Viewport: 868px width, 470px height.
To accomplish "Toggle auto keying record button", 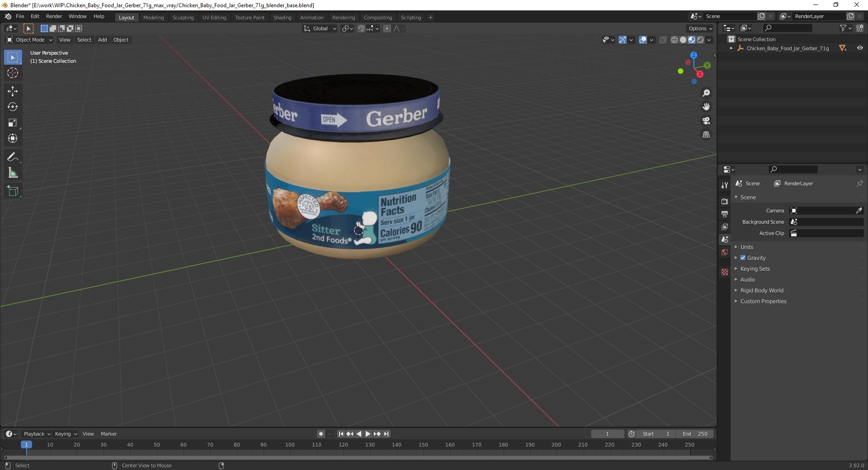I will (x=321, y=434).
